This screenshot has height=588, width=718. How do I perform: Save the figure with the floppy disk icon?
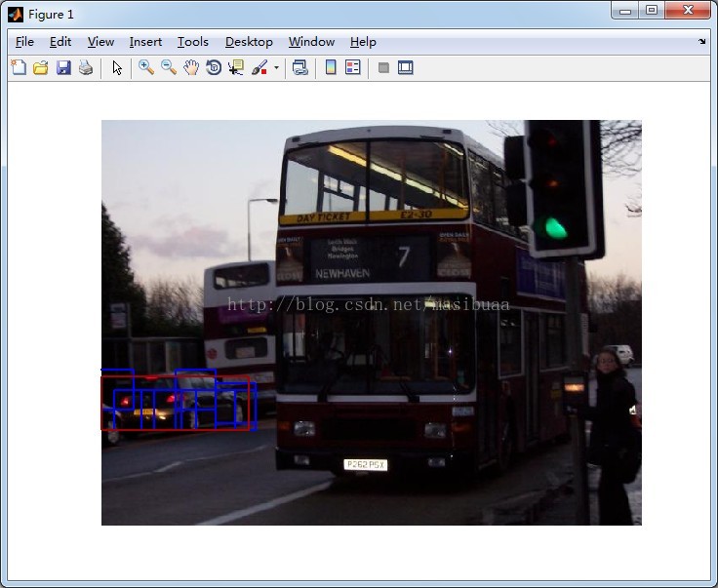[63, 67]
